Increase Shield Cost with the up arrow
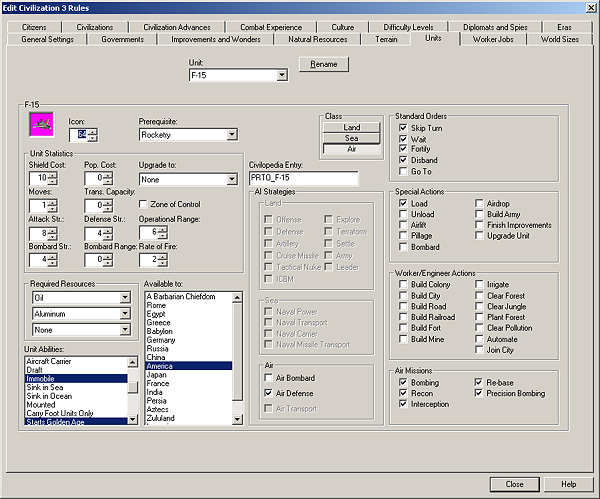The width and height of the screenshot is (600, 499). tap(53, 175)
